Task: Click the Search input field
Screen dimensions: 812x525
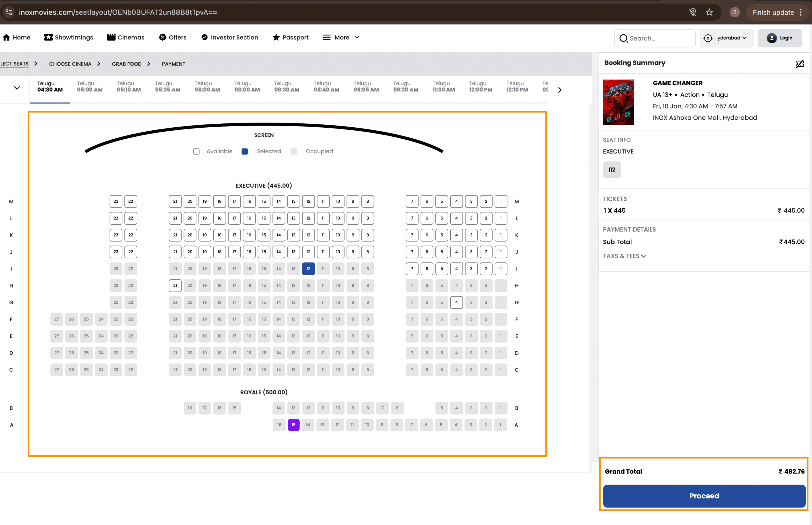Action: pyautogui.click(x=655, y=38)
